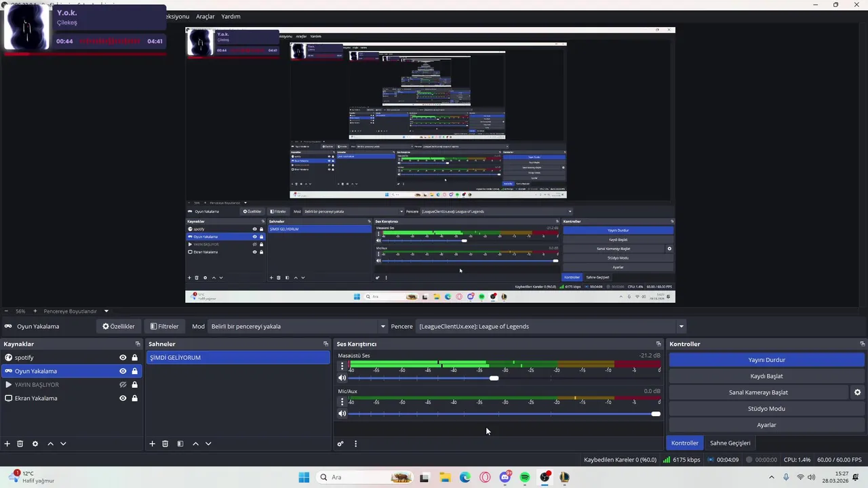The image size is (868, 488).
Task: Open virtual camera settings gear
Action: tap(857, 392)
